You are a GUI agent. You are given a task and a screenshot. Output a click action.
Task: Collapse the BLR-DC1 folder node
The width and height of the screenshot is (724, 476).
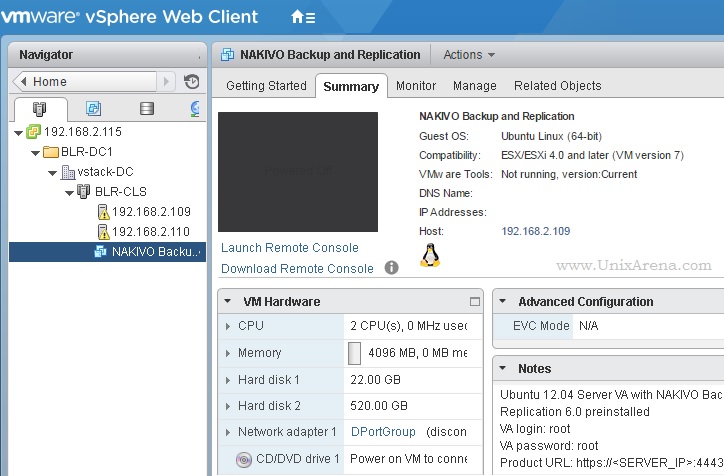[x=36, y=153]
